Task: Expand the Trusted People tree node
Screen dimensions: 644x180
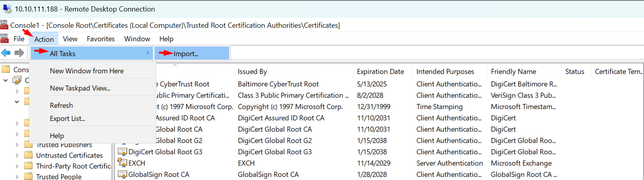Action: point(17,177)
